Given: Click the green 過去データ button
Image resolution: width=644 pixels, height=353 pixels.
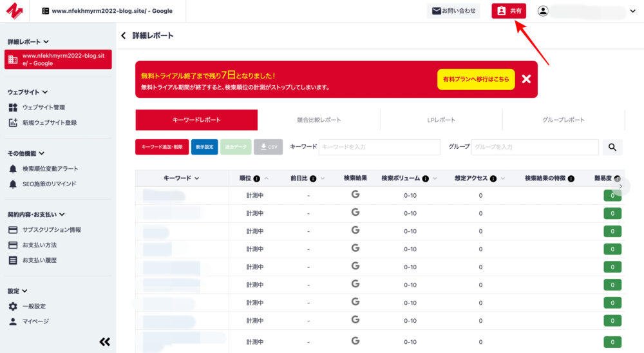Looking at the screenshot, I should pyautogui.click(x=236, y=147).
